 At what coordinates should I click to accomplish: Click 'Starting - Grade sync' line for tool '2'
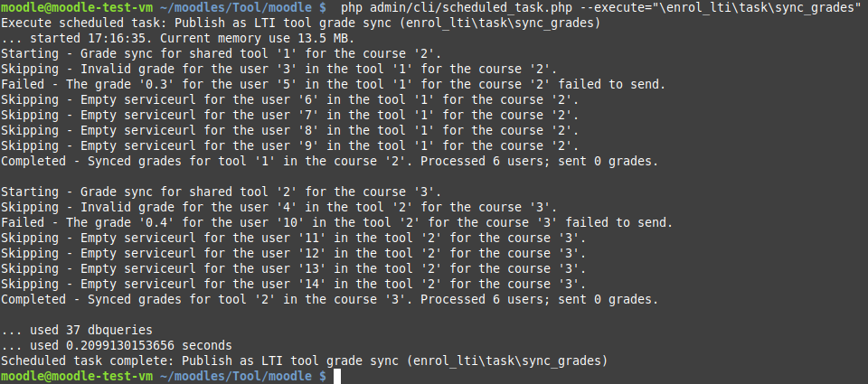tap(221, 192)
